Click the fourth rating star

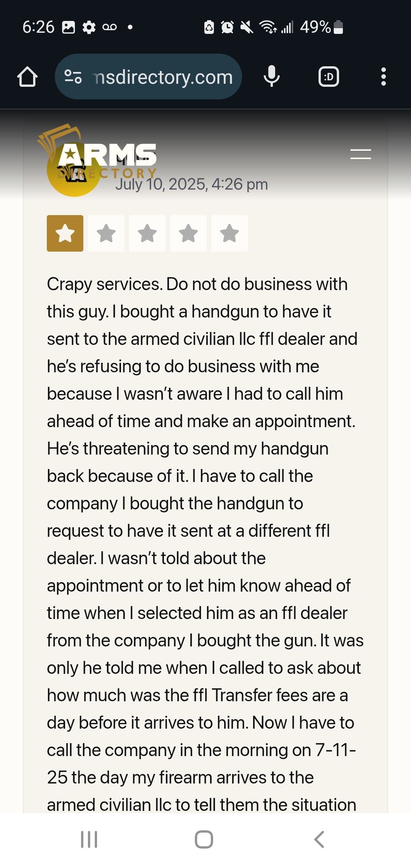[x=188, y=233]
